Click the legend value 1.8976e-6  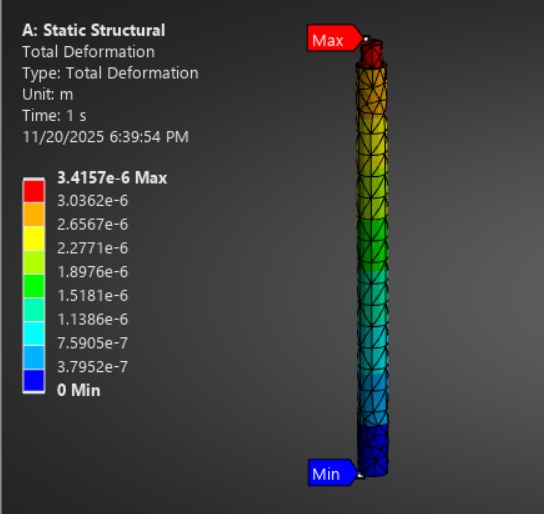tap(93, 272)
